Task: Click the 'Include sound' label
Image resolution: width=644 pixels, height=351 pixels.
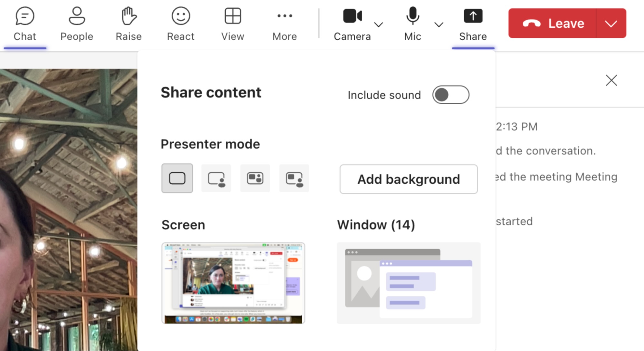Action: (x=384, y=95)
